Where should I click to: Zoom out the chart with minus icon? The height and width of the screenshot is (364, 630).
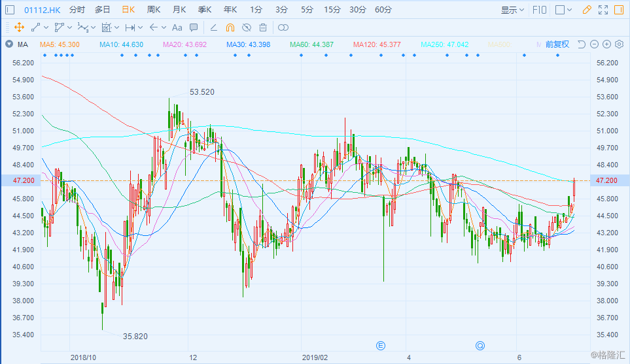tap(594, 44)
